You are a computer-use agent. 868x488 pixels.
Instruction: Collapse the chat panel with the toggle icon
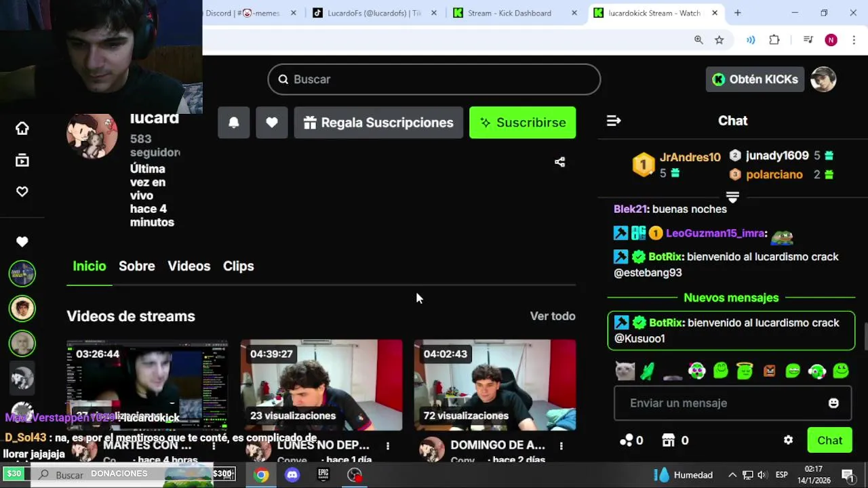tap(614, 121)
